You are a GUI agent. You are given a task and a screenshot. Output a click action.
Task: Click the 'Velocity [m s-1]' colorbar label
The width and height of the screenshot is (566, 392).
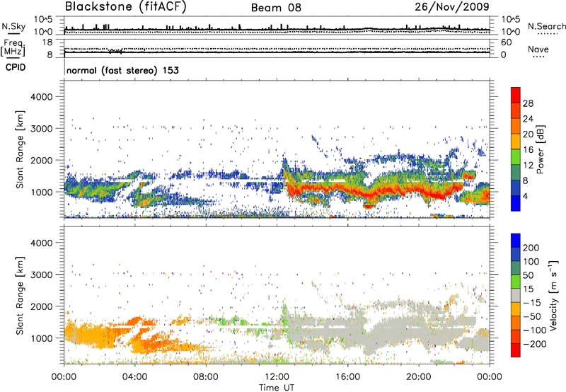(554, 295)
